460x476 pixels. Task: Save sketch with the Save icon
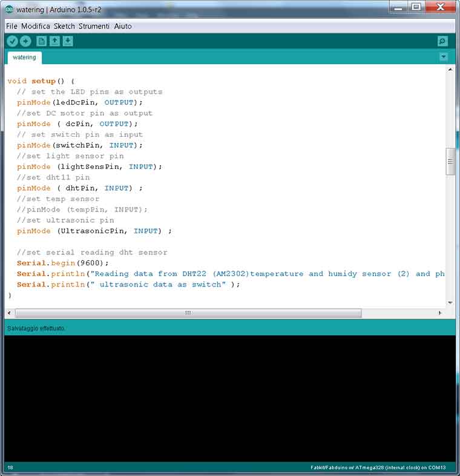pos(68,41)
